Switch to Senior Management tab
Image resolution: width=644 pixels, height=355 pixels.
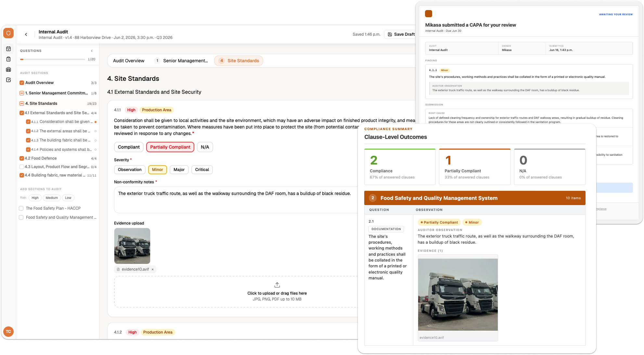pos(181,61)
